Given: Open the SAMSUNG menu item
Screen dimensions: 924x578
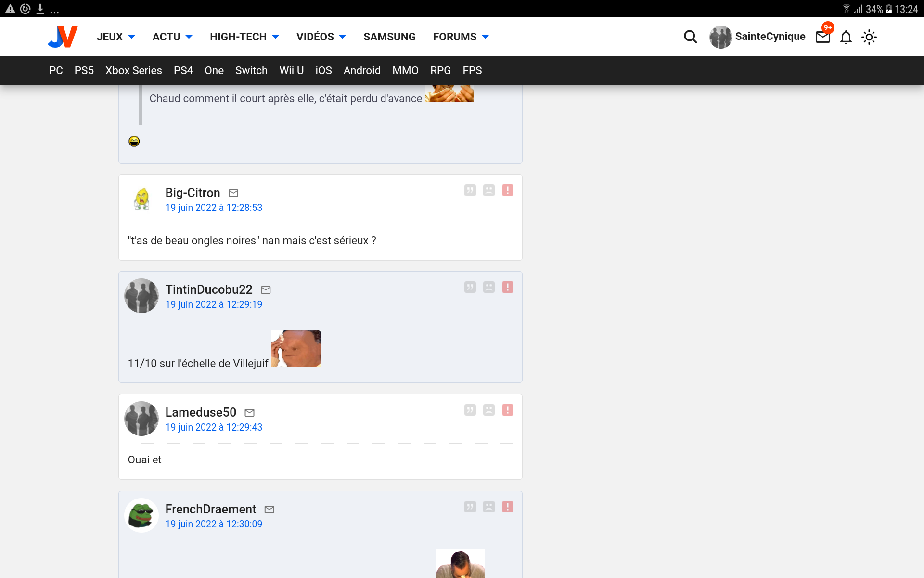Looking at the screenshot, I should pos(389,37).
